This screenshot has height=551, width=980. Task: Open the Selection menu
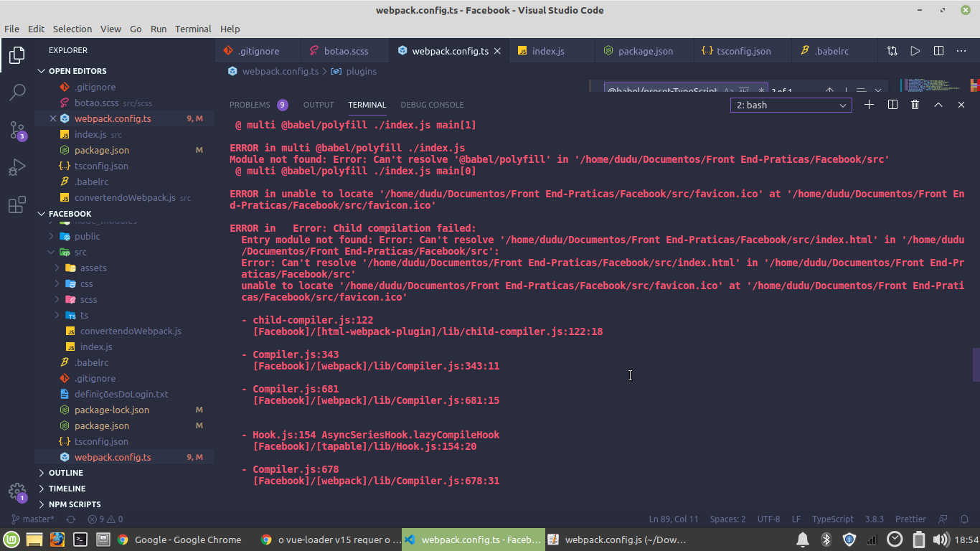coord(72,29)
